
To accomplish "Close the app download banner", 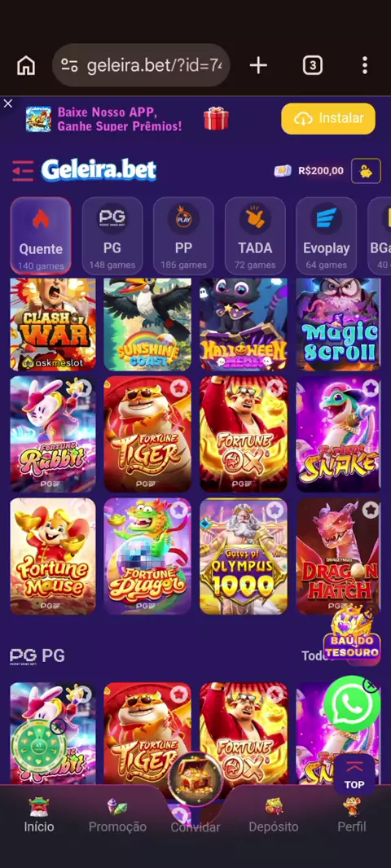I will click(8, 103).
